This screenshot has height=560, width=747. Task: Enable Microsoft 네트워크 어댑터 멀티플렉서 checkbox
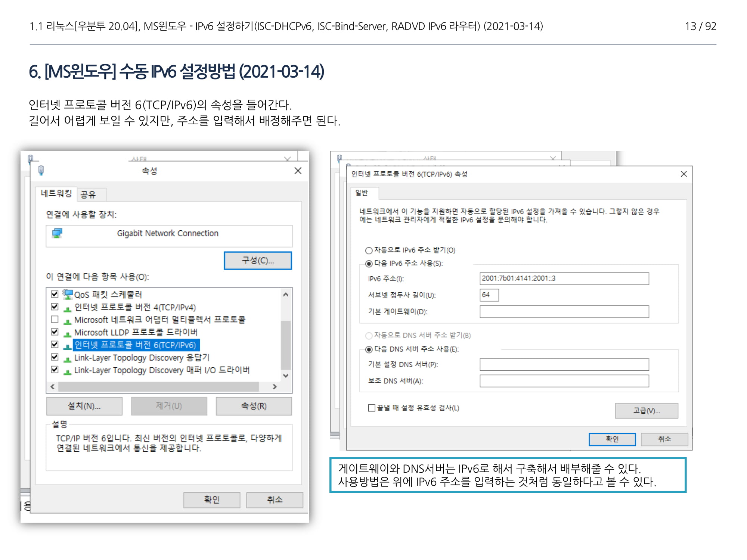[x=55, y=319]
